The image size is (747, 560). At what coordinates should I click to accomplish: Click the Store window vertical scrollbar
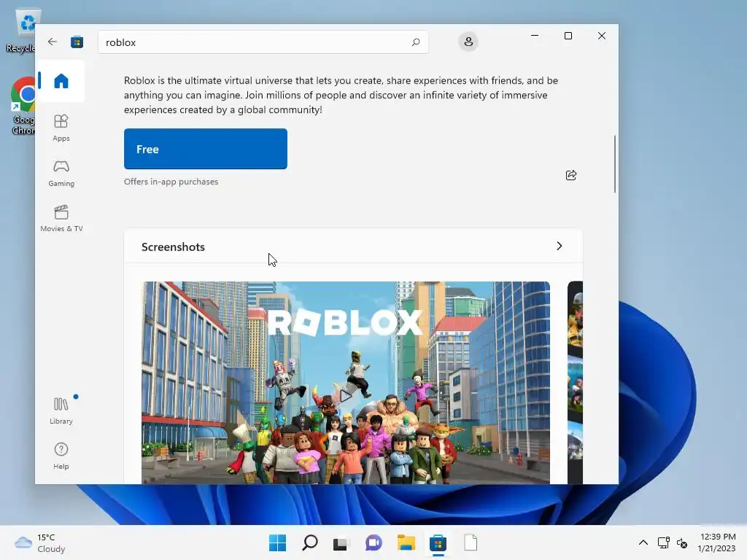614,164
